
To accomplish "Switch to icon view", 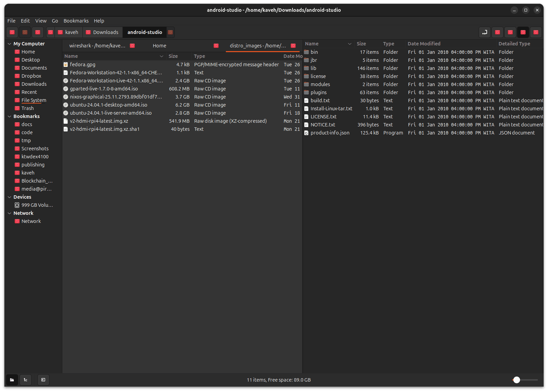I will [510, 32].
